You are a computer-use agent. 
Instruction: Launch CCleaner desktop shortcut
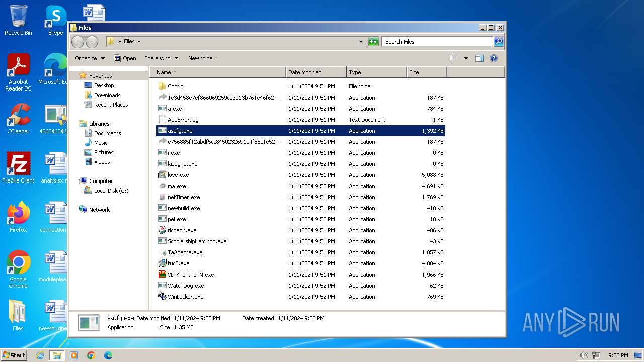(18, 119)
